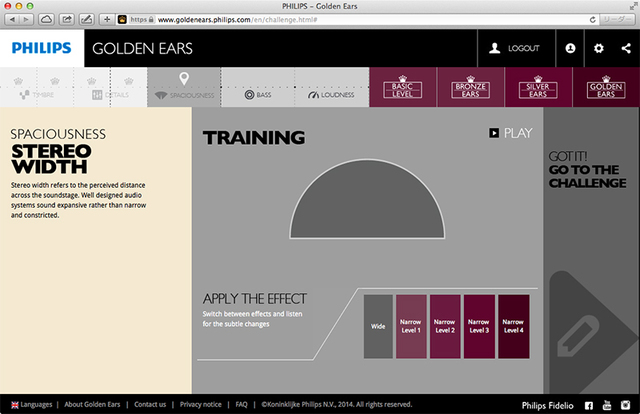The height and width of the screenshot is (414, 640).
Task: Click the green window zoom button
Action: point(29,6)
